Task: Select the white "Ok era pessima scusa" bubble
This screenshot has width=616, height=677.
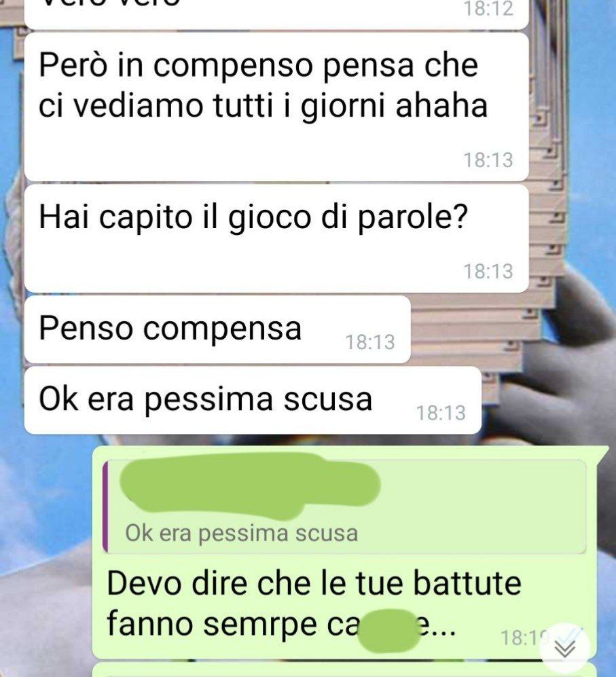Action: click(x=253, y=400)
